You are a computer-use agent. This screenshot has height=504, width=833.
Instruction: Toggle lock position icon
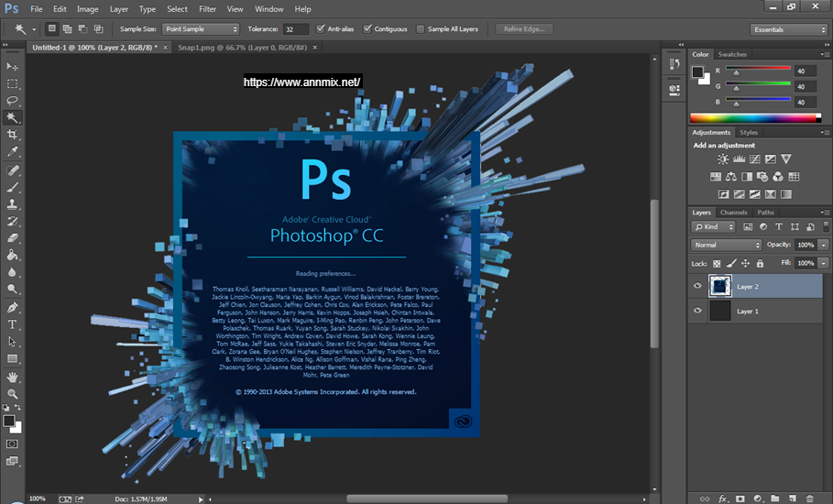745,263
